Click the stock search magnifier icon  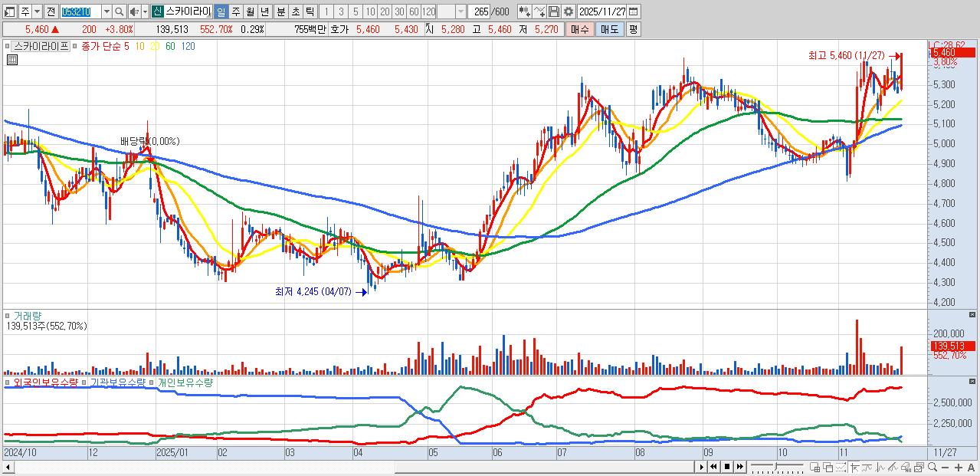pos(120,11)
